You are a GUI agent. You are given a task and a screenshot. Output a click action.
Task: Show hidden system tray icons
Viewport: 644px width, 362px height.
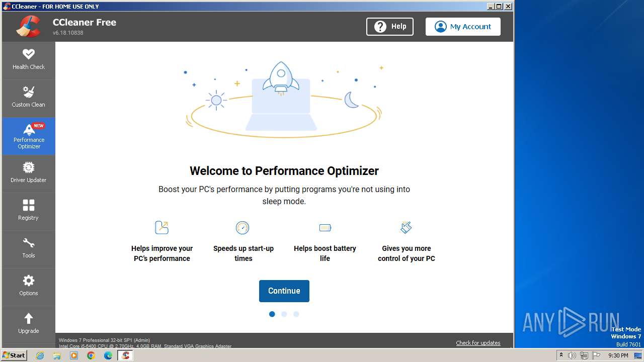click(x=561, y=355)
